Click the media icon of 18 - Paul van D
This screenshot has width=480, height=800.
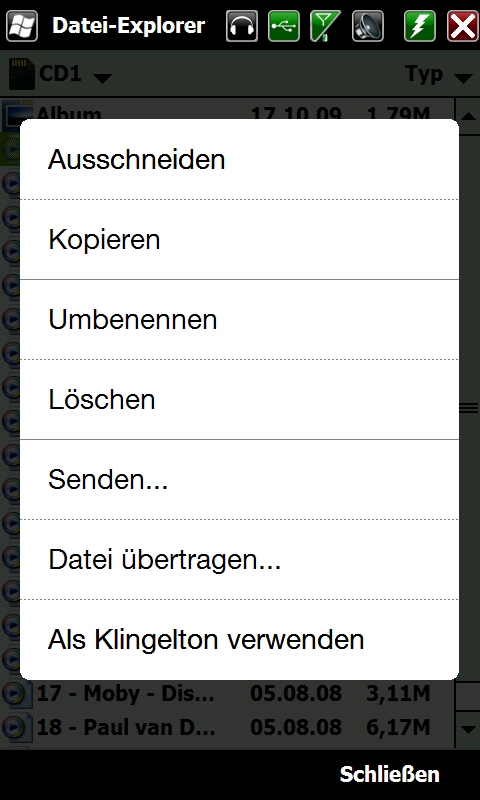pos(16,728)
